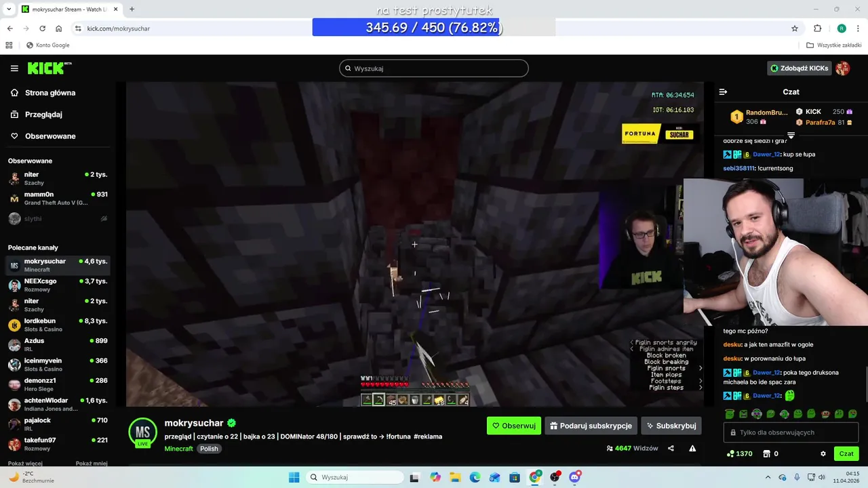Insert the last emote in the emote row
The width and height of the screenshot is (868, 488).
(852, 413)
